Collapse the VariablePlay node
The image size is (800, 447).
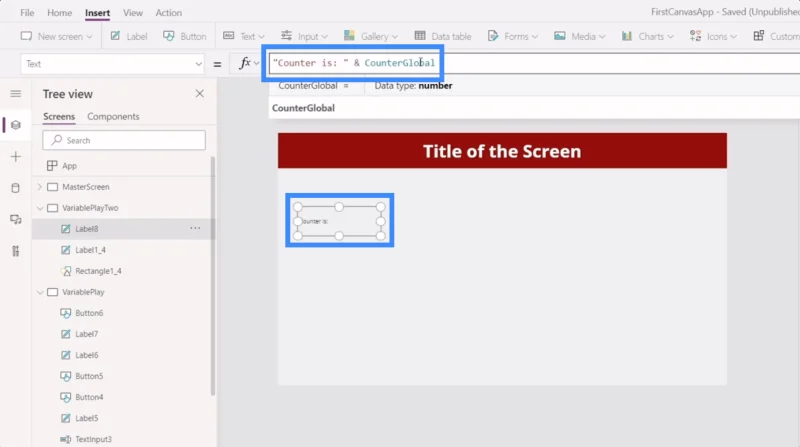tap(39, 292)
